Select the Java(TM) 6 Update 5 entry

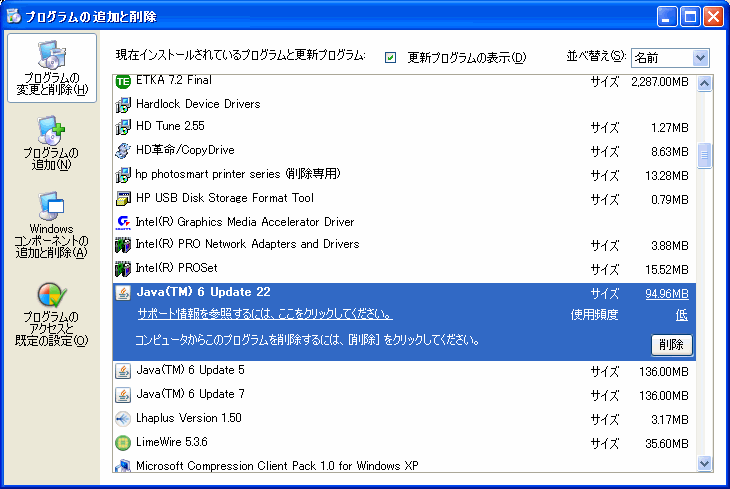click(x=404, y=371)
